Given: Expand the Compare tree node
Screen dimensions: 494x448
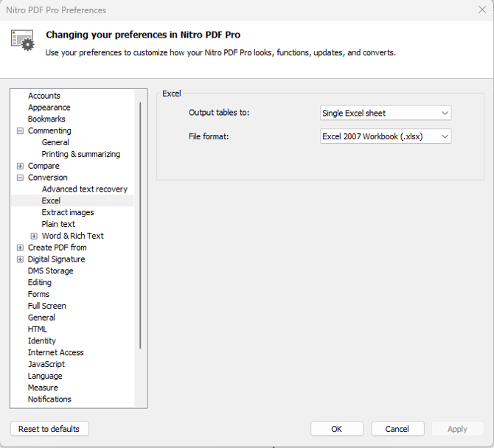Looking at the screenshot, I should 20,166.
